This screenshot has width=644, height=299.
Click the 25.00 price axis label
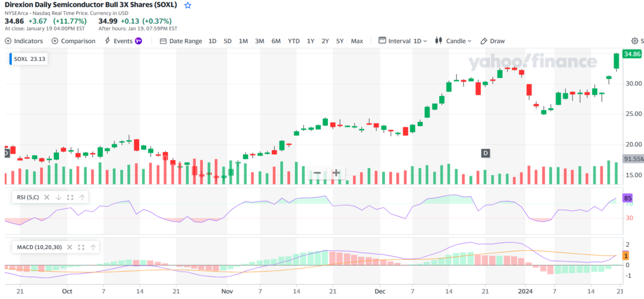pos(633,114)
